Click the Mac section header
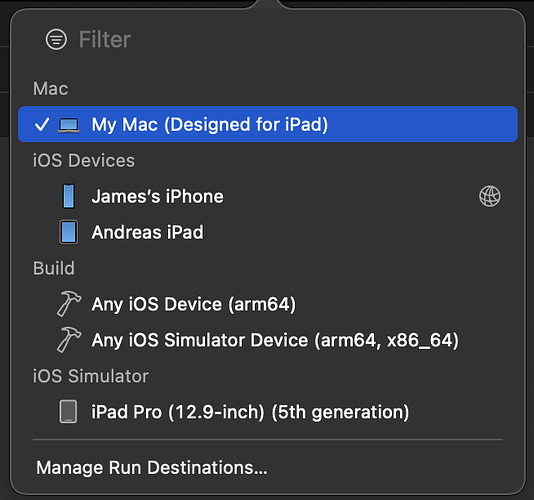The width and height of the screenshot is (534, 500). (x=50, y=89)
